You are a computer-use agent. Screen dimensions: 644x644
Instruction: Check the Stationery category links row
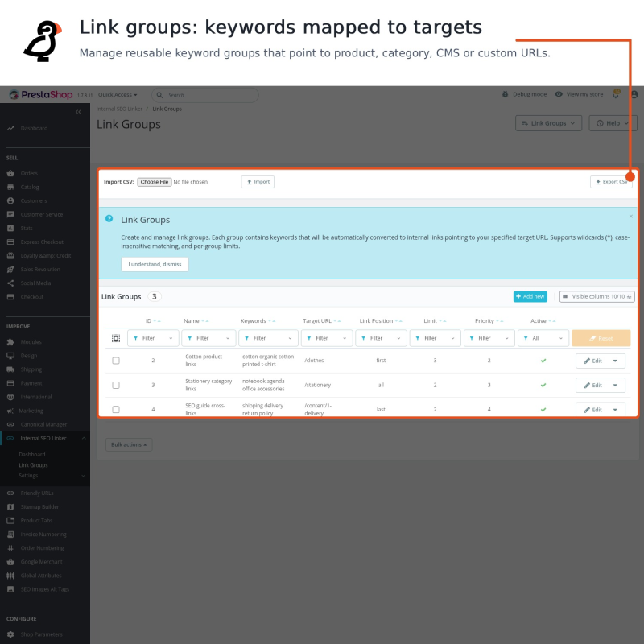(x=116, y=386)
